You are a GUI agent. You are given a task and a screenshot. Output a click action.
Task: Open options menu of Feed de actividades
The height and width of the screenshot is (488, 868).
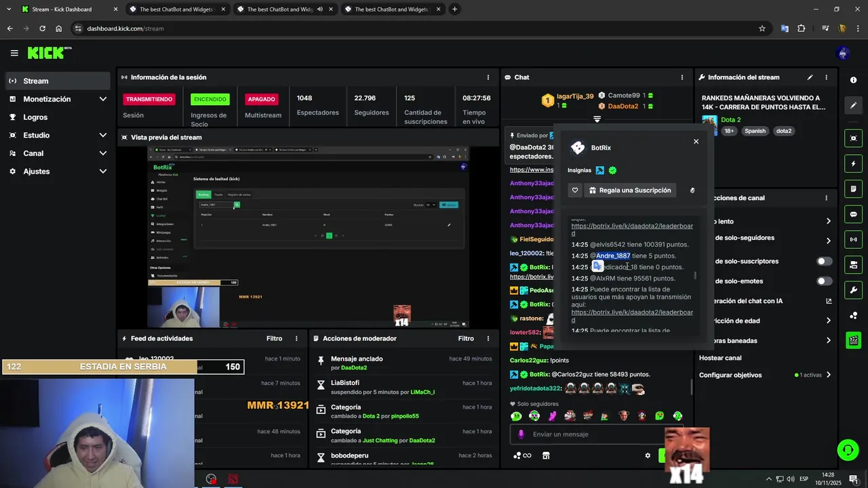point(296,338)
